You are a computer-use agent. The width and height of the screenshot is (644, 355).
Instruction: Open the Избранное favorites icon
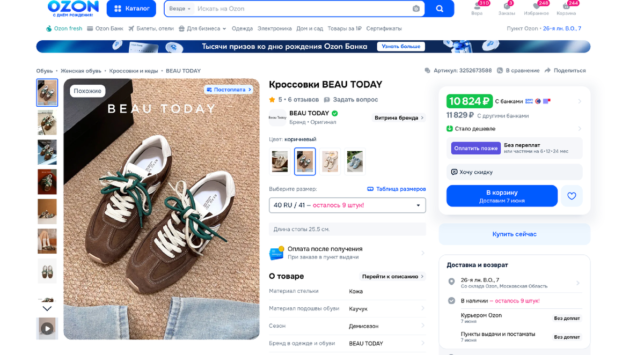click(536, 9)
